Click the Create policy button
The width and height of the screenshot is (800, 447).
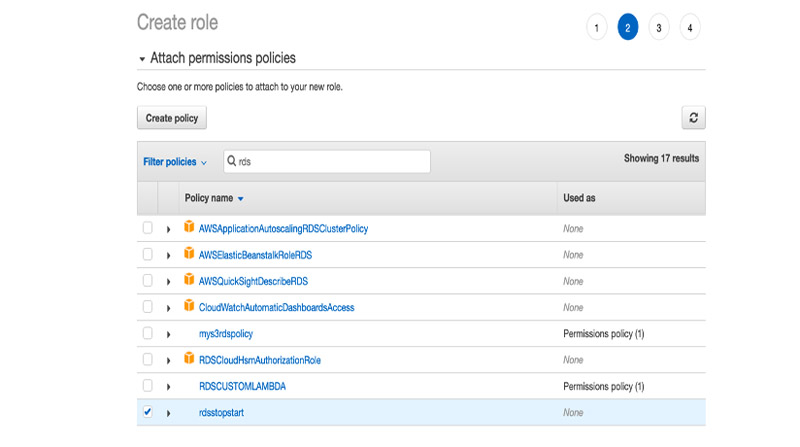pos(172,118)
